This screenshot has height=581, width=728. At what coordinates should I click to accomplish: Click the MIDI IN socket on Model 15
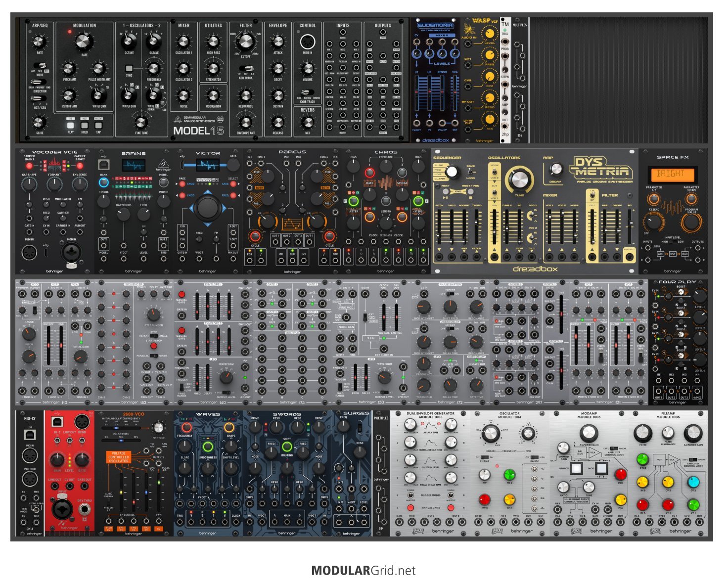[x=307, y=42]
